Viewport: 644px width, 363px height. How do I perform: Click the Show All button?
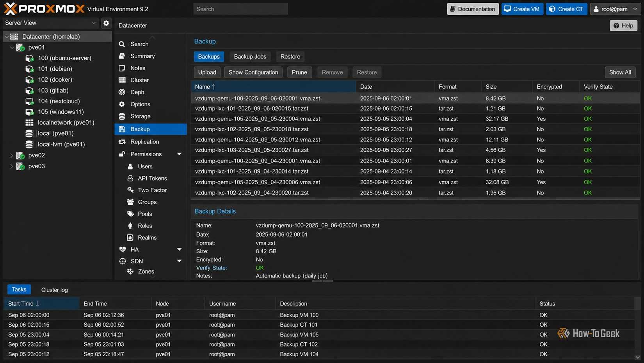[620, 72]
